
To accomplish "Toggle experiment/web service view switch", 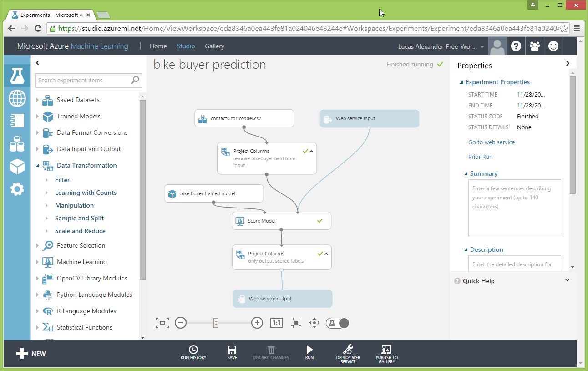I will point(338,323).
